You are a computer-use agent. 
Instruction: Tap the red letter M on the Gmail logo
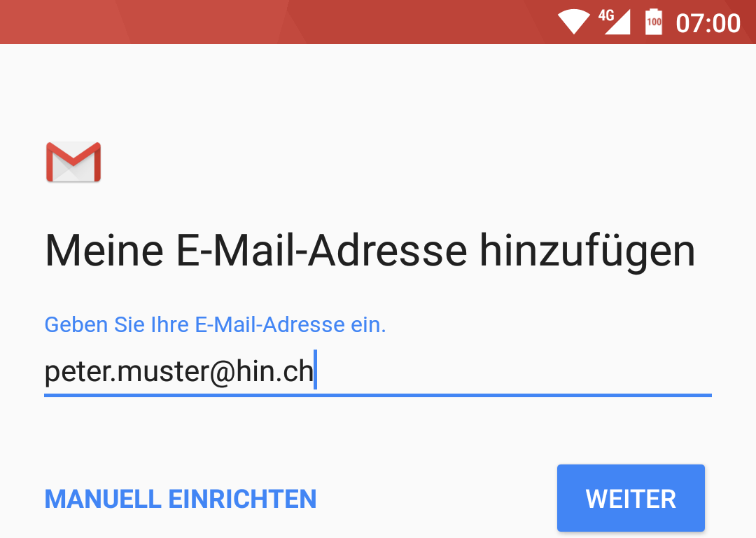tap(73, 160)
